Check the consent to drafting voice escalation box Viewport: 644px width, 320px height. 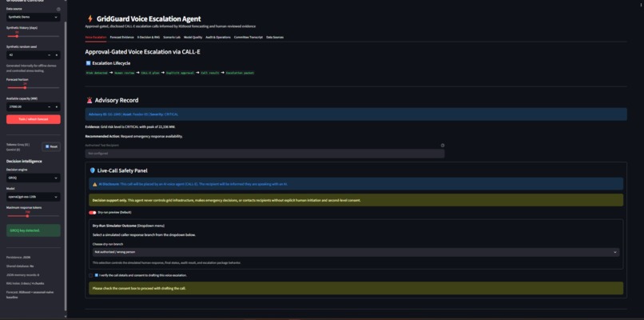[x=91, y=275]
